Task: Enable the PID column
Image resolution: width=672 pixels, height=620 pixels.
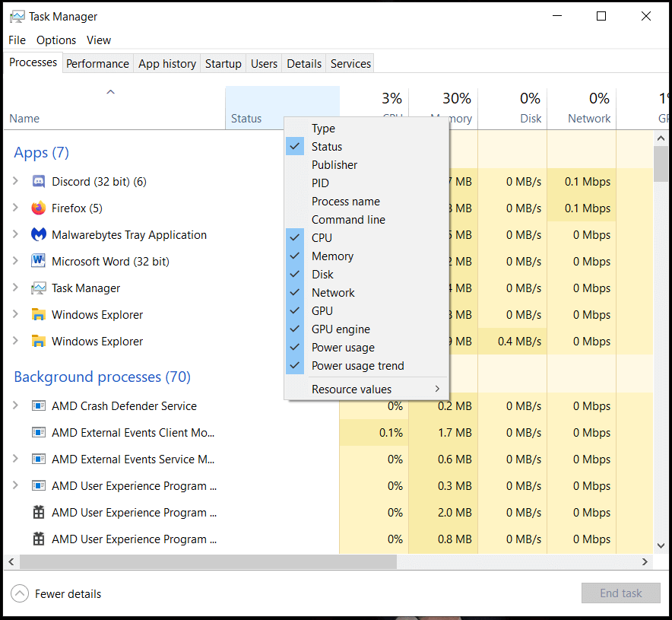Action: click(366, 183)
